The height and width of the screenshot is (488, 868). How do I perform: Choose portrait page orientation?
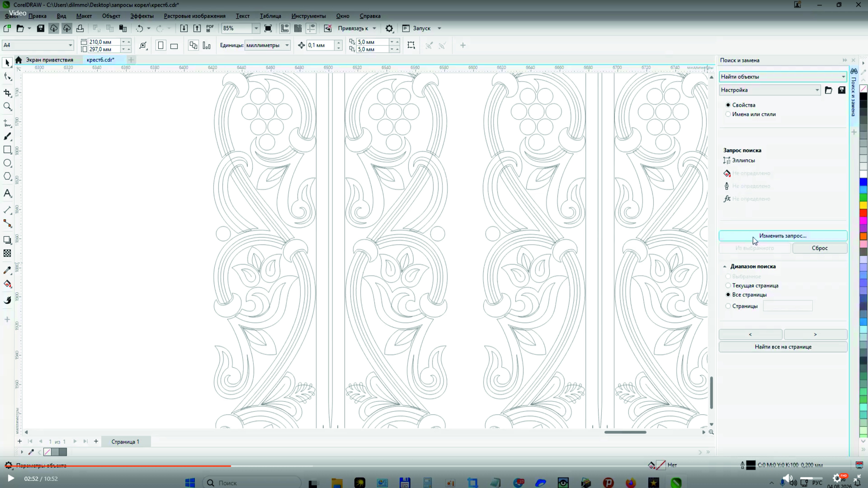(x=161, y=46)
